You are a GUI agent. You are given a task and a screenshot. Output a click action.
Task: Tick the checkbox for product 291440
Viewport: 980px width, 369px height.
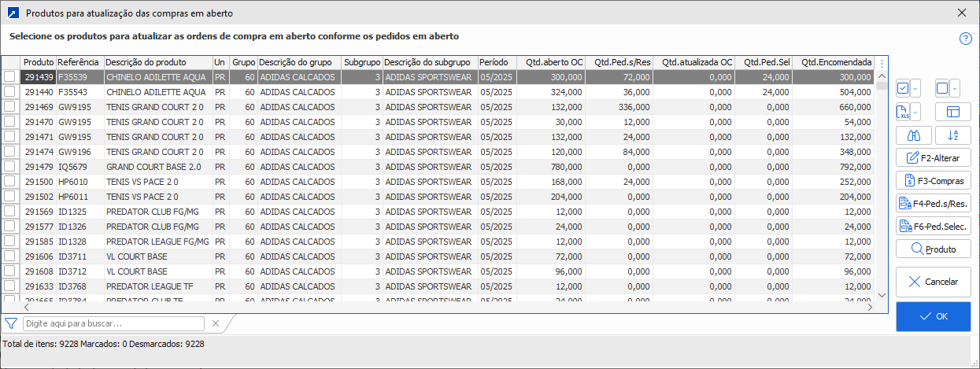(x=9, y=92)
